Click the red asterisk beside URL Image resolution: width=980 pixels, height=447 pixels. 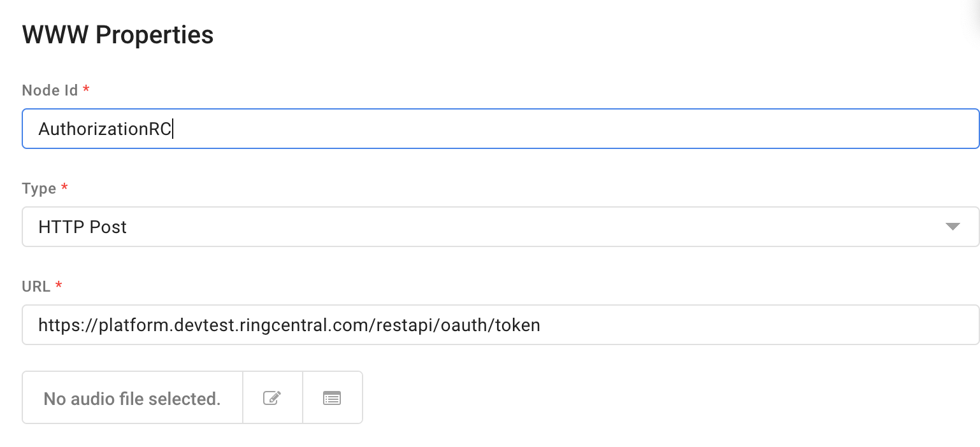coord(59,287)
